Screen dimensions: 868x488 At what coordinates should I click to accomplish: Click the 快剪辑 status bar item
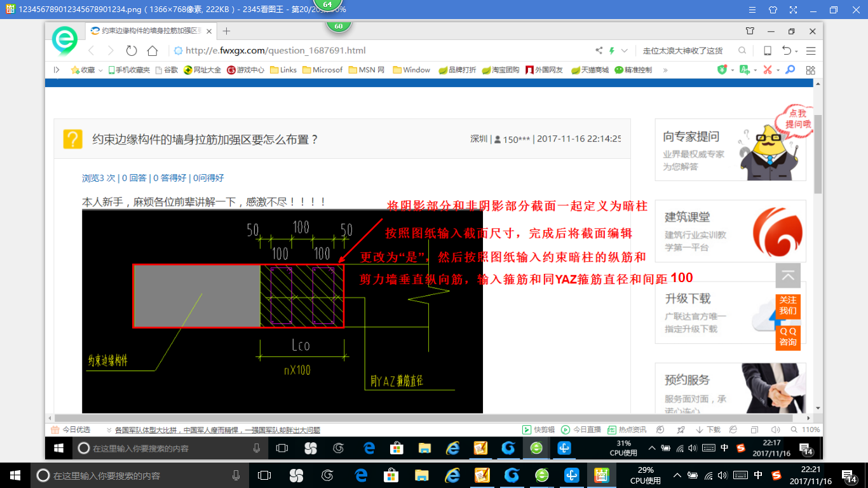click(538, 430)
